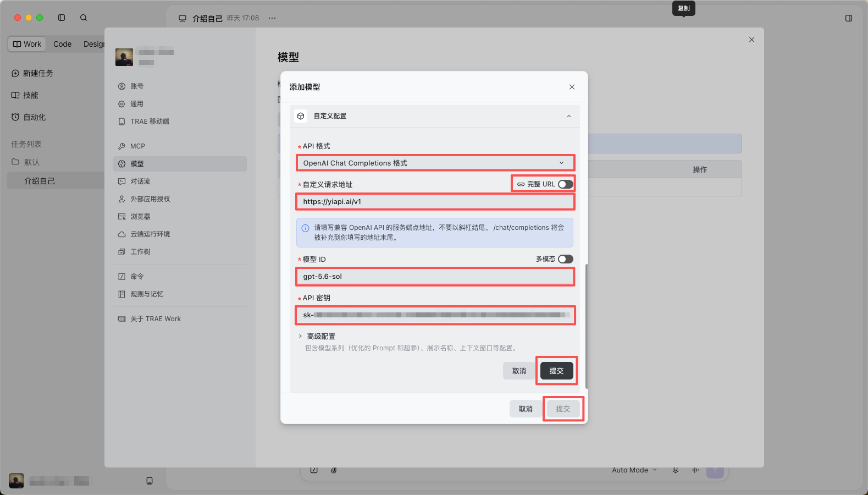The width and height of the screenshot is (868, 495).
Task: Click the microphone icon in chat bar
Action: coord(676,470)
